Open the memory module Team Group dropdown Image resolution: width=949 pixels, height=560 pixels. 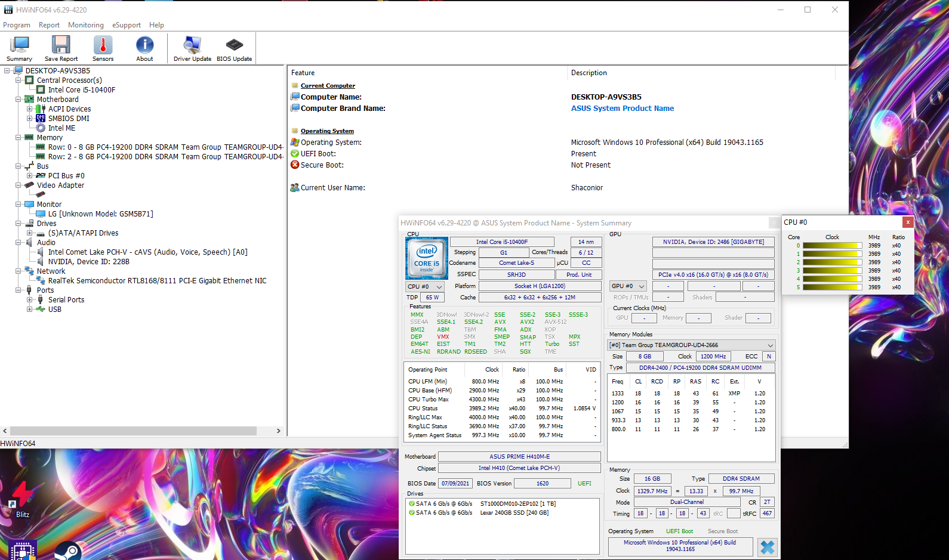coord(691,345)
